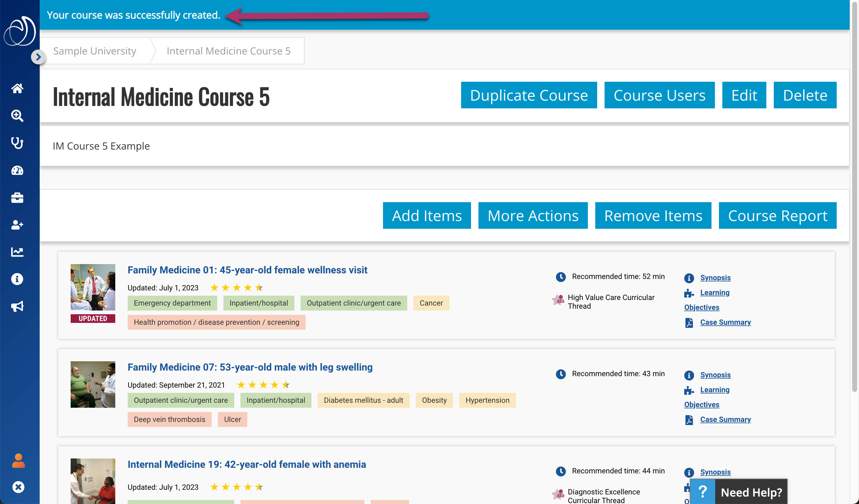Click the star rating for Internal Medicine 19

(236, 487)
